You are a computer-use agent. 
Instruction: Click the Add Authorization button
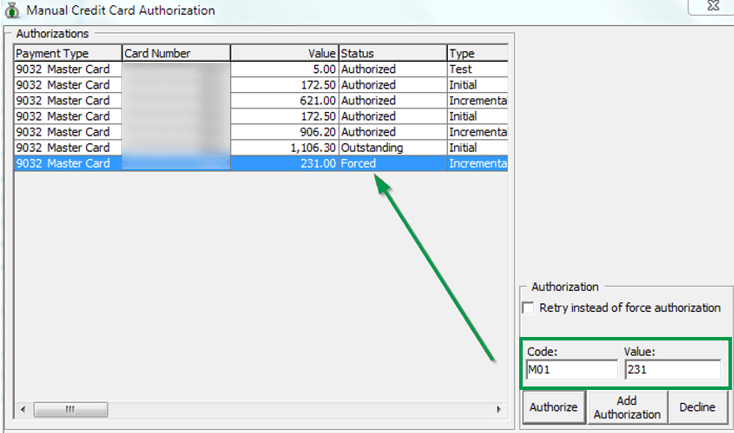coord(627,407)
